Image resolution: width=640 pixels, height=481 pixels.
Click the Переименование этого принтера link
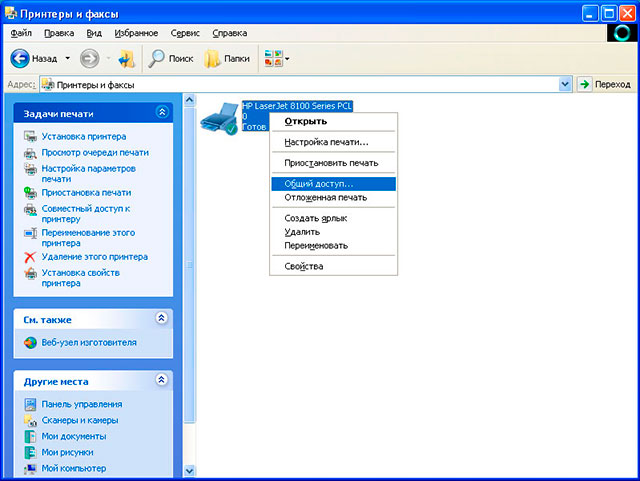click(88, 238)
